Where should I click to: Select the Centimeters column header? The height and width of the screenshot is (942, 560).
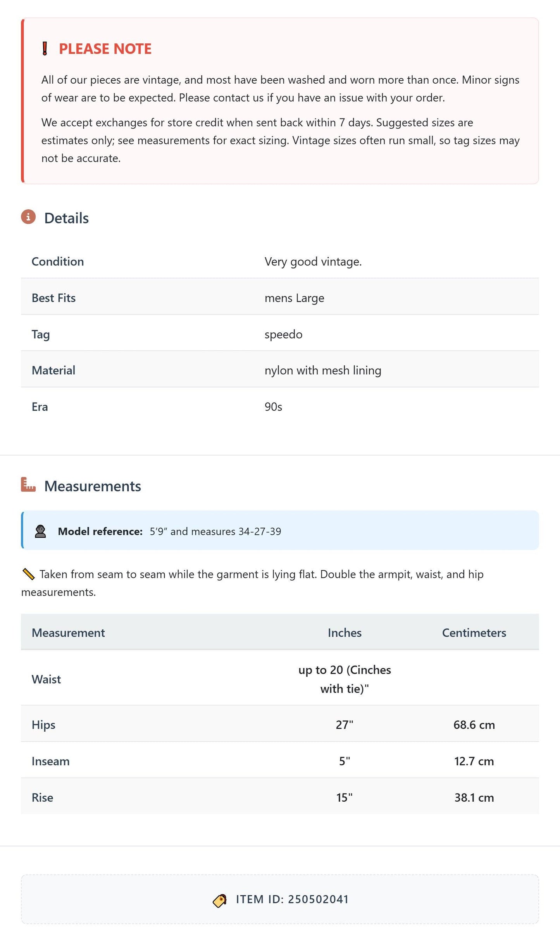pos(474,633)
